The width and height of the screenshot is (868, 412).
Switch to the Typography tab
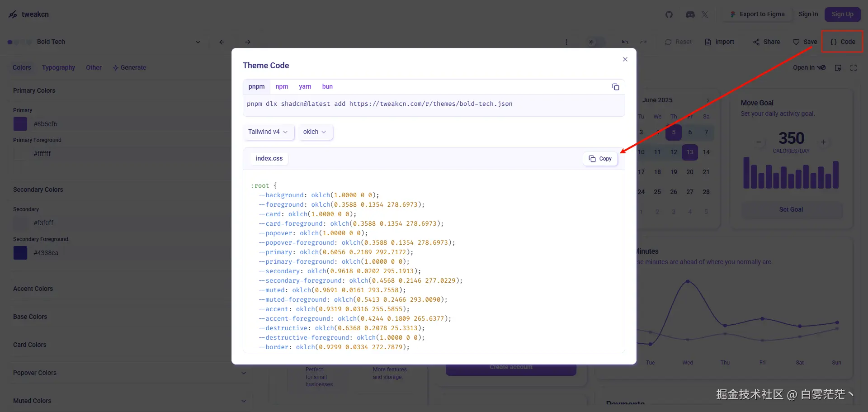point(59,68)
